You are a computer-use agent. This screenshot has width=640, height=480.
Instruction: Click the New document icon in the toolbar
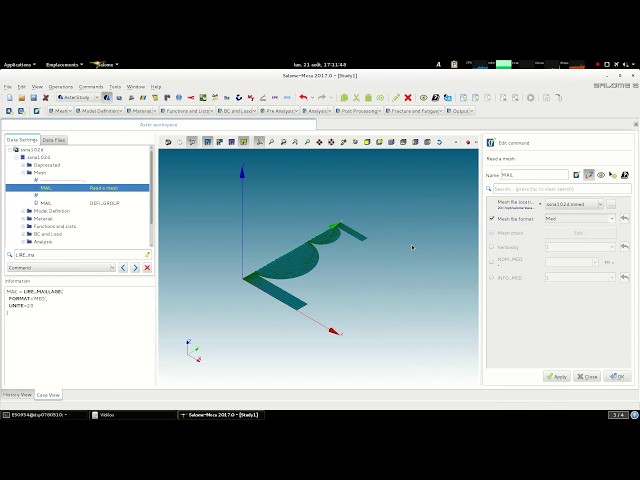[x=10, y=98]
